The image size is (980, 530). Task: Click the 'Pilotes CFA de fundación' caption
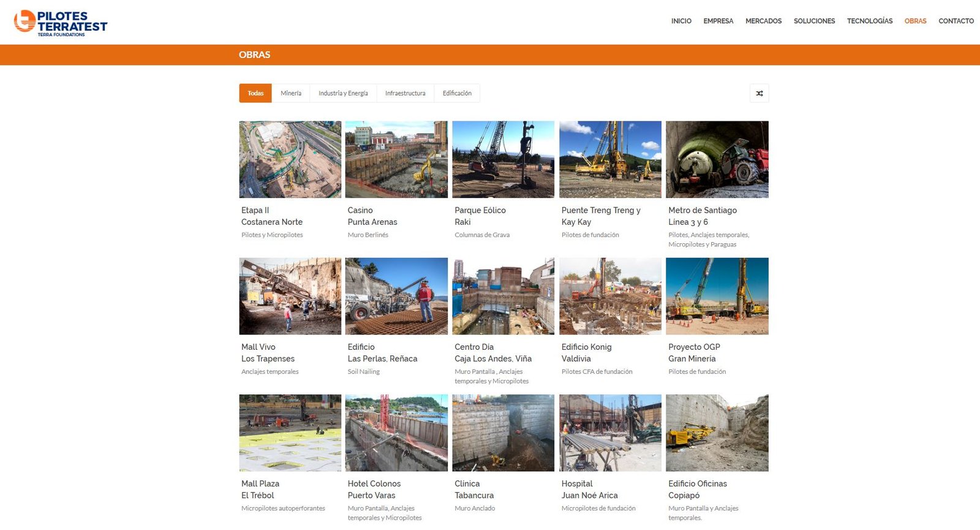[x=597, y=371]
